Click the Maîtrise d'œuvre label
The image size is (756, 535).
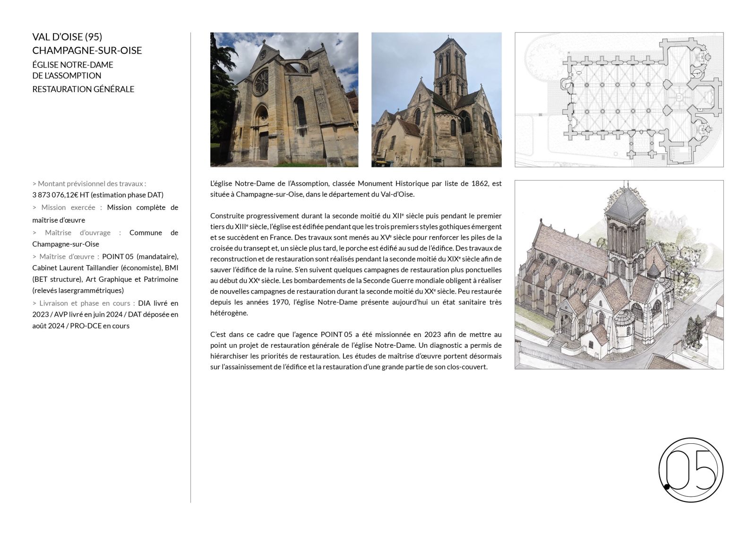[x=66, y=257]
